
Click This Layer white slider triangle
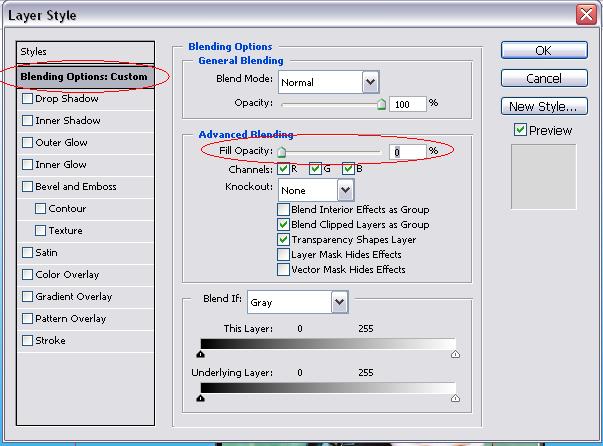click(x=455, y=354)
